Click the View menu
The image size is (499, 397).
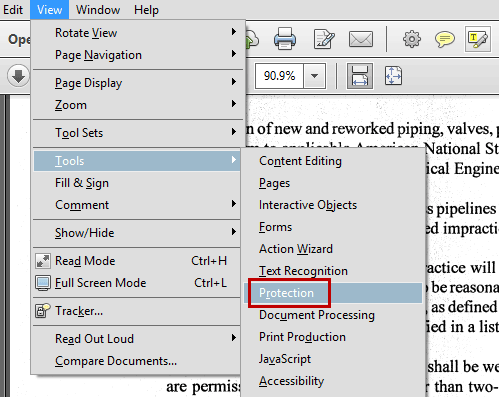coord(49,10)
